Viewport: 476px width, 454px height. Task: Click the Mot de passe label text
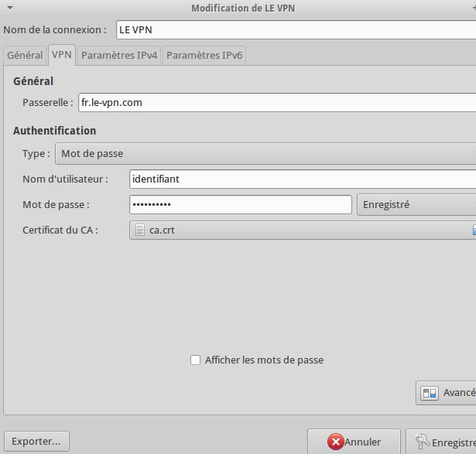tap(56, 205)
